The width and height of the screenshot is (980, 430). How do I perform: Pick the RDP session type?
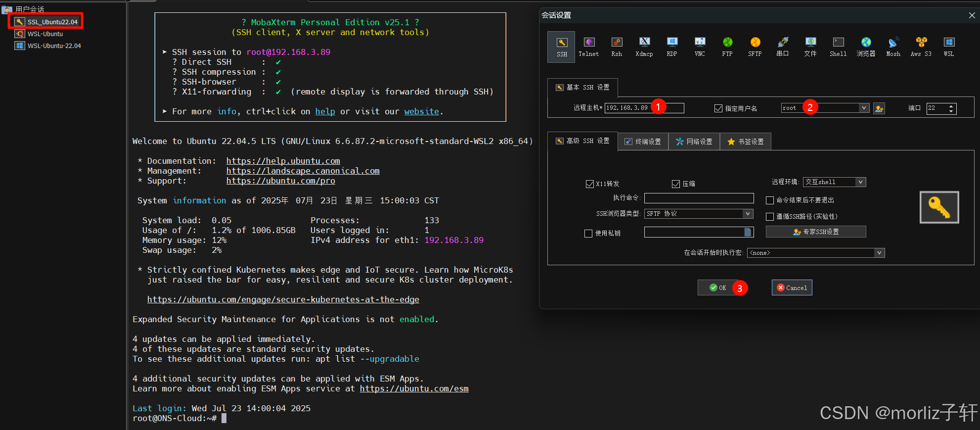672,47
